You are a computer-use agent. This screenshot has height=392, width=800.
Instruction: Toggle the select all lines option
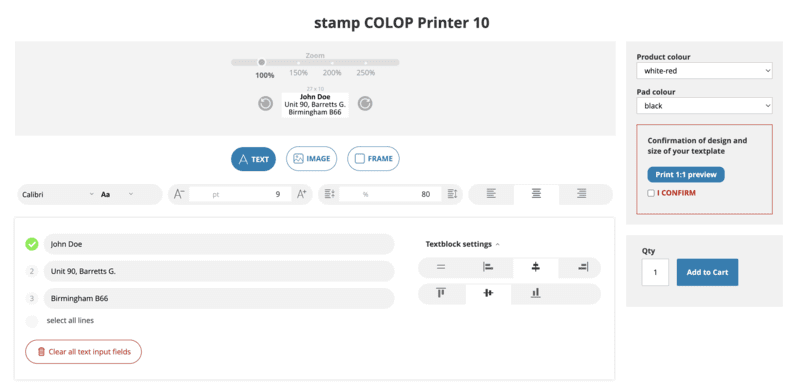coord(32,321)
